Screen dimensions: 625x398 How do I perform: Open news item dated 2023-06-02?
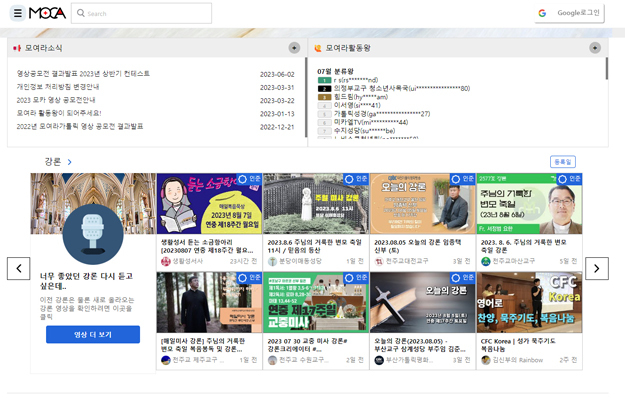[155, 74]
